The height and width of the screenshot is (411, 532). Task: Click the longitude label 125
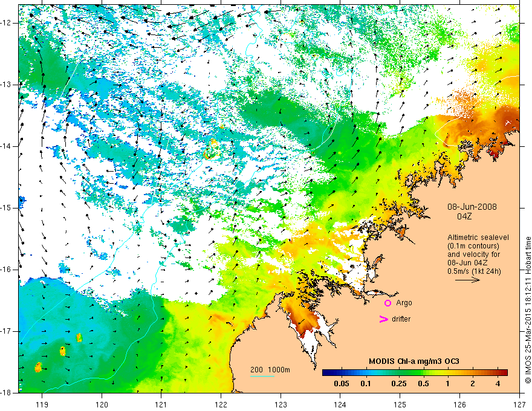point(400,404)
